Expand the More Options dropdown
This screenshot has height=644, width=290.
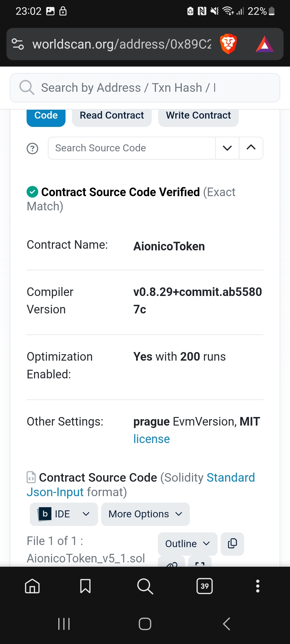(145, 514)
